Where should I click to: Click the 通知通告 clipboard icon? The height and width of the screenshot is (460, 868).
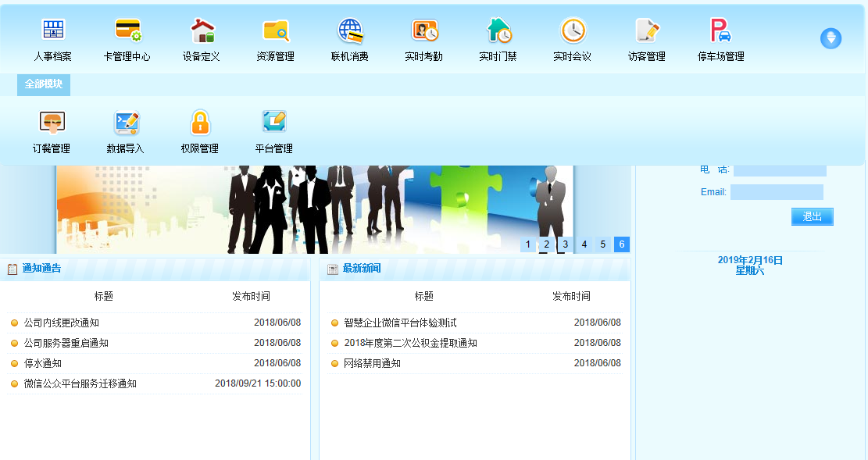[13, 269]
